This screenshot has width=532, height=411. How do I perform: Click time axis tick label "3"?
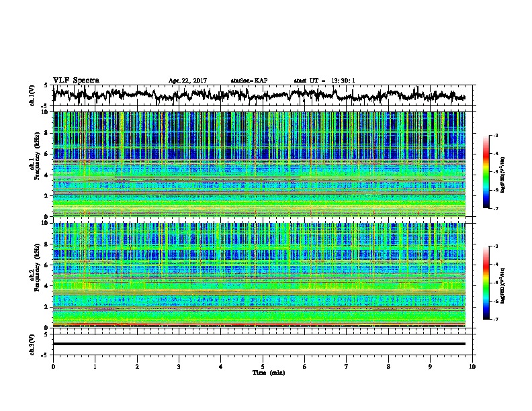click(179, 367)
